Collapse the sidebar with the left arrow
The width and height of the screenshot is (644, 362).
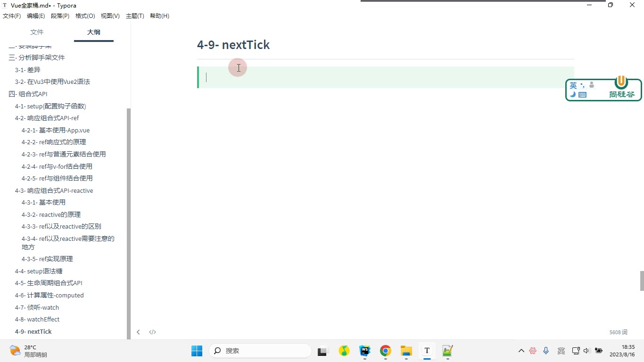pyautogui.click(x=138, y=332)
